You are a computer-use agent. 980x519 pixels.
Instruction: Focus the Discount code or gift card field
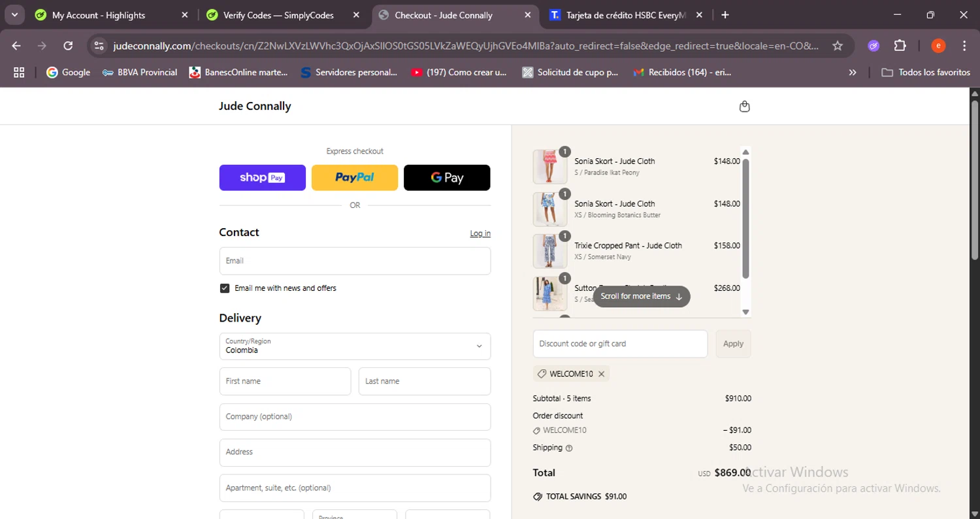pos(620,344)
